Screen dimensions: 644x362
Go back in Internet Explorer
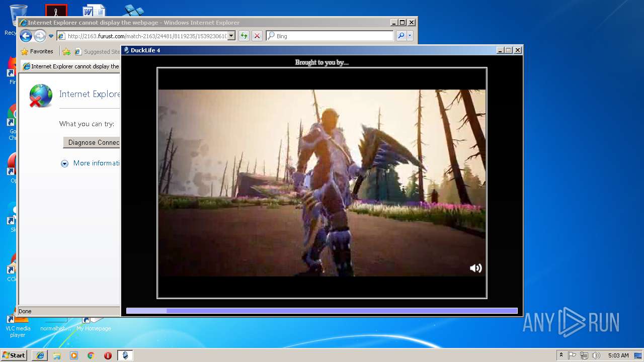[26, 36]
